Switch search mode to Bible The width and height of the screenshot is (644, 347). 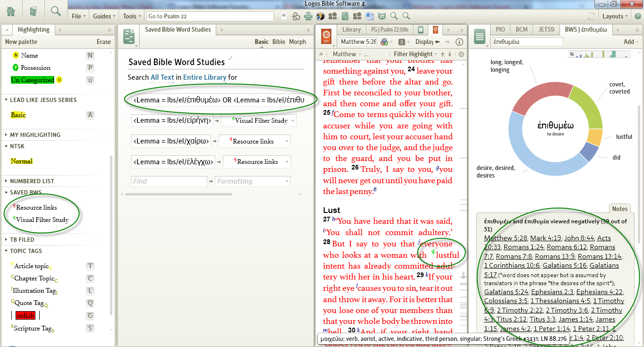pos(279,42)
